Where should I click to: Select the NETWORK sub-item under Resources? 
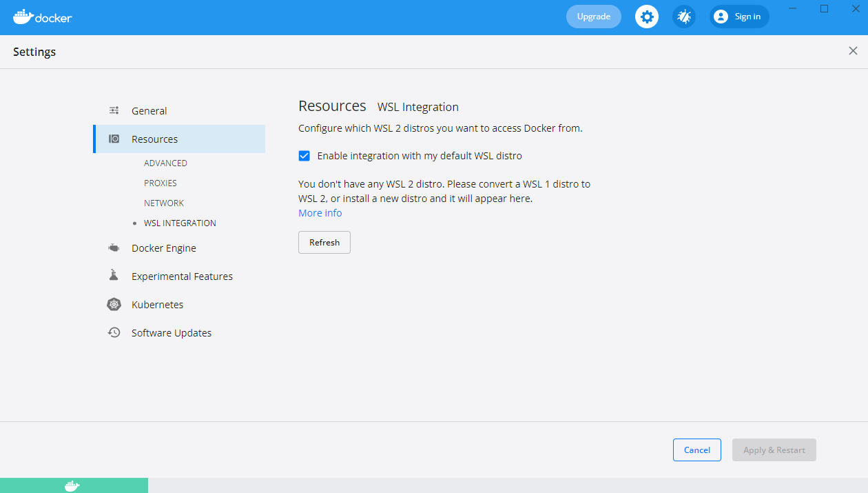(164, 203)
